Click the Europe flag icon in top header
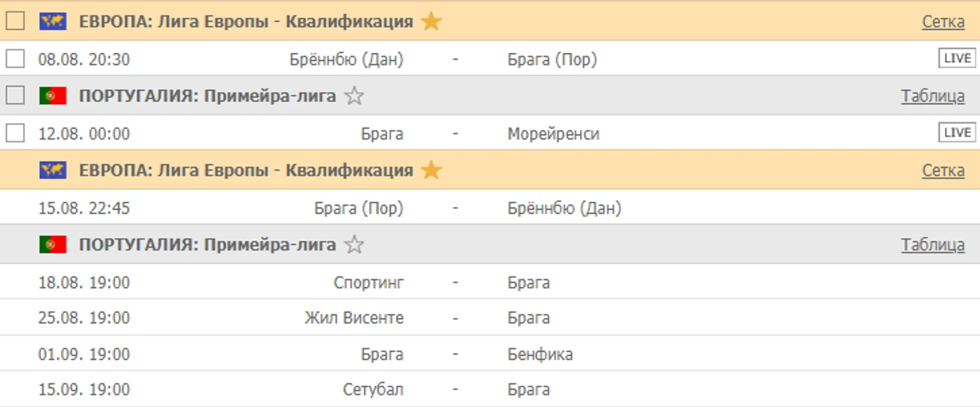 (53, 21)
